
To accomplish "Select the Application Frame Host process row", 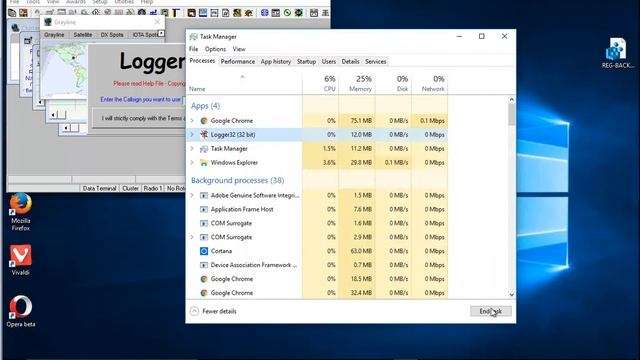I will tap(317, 209).
